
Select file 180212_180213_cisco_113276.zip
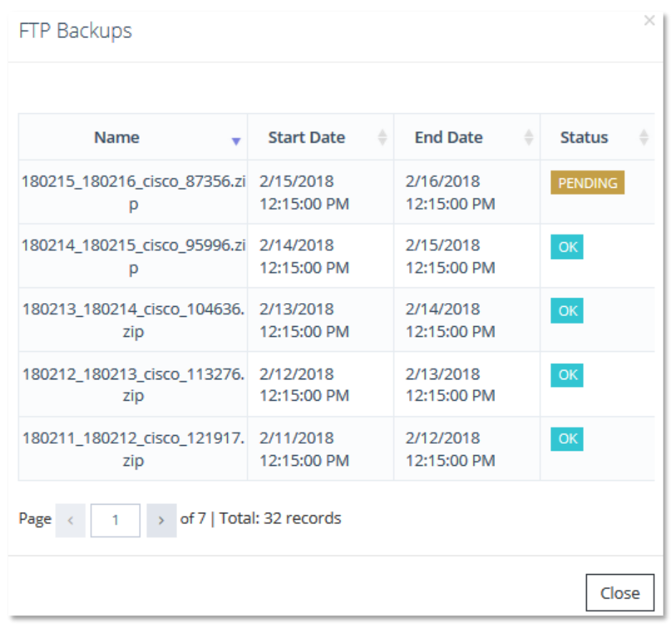click(x=133, y=384)
